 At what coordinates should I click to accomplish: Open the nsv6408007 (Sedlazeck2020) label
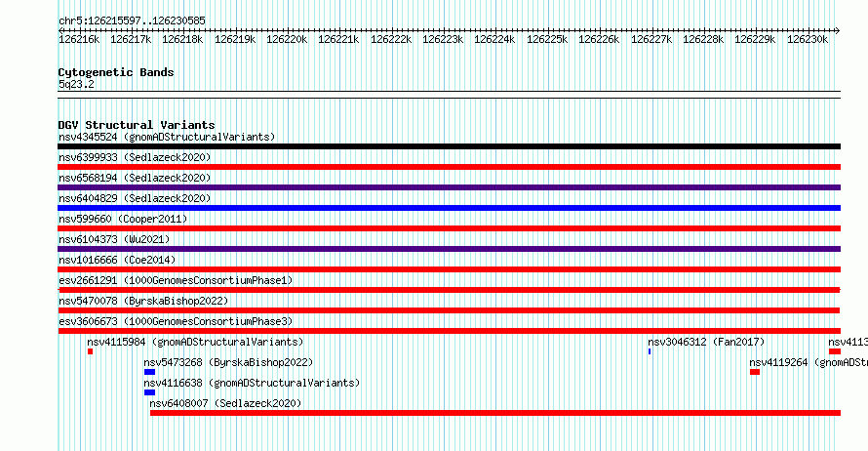(225, 403)
